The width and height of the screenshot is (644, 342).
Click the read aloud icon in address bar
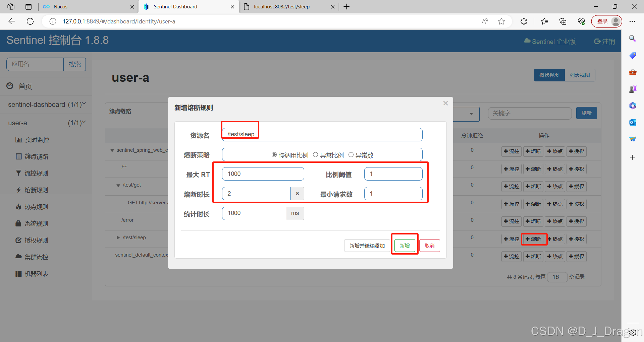[x=485, y=21]
